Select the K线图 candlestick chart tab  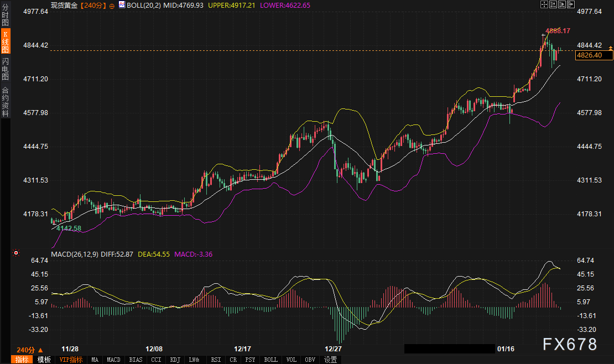(4, 39)
